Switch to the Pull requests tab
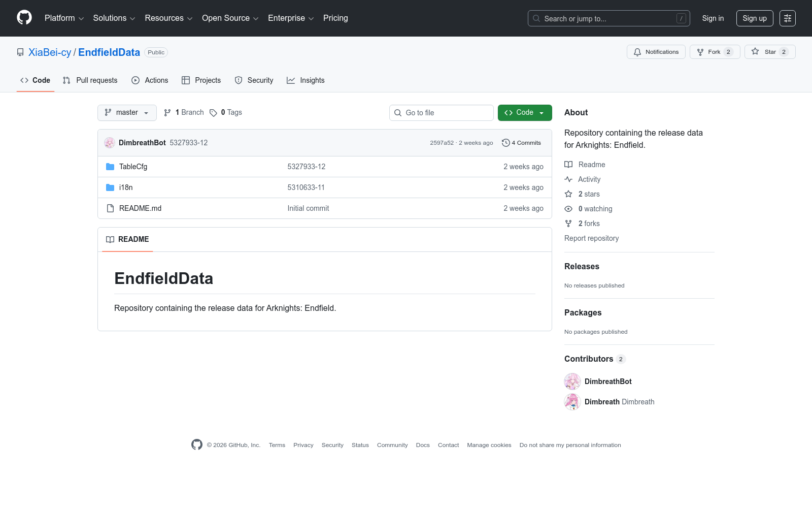Image resolution: width=812 pixels, height=508 pixels. pyautogui.click(x=90, y=80)
